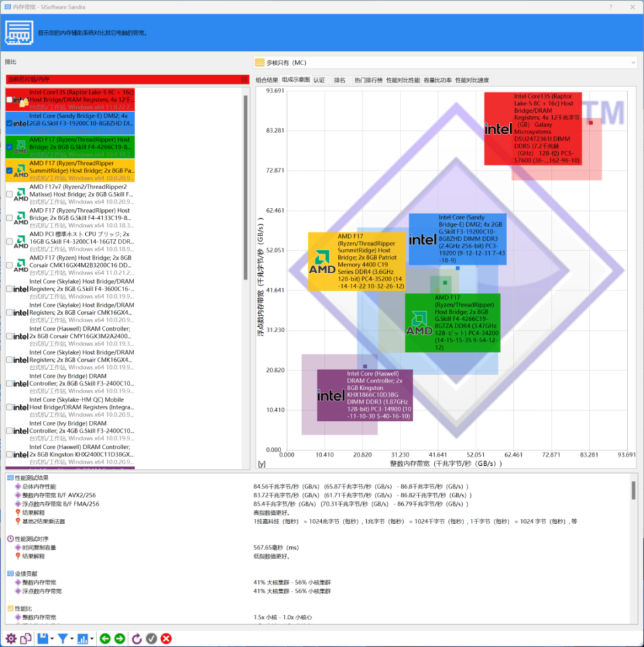Click red Intel Core13S label in chart
Screen dimensions: 644x647
coord(533,128)
